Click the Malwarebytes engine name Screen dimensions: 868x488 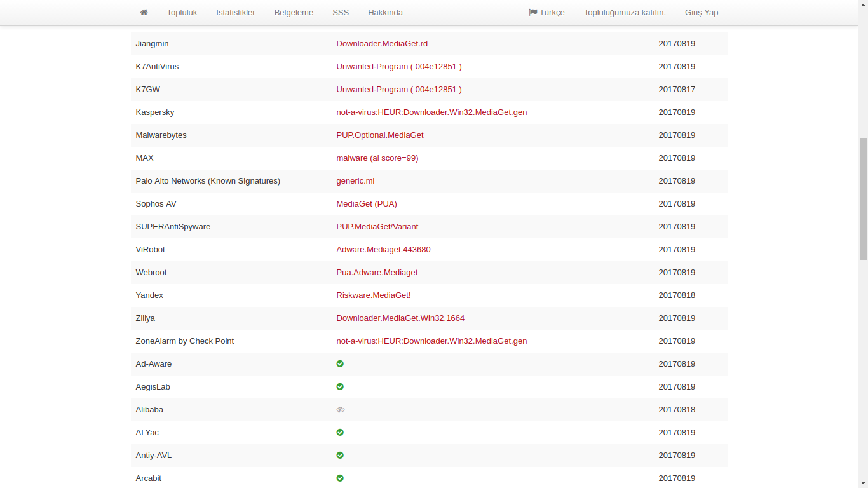(x=161, y=135)
